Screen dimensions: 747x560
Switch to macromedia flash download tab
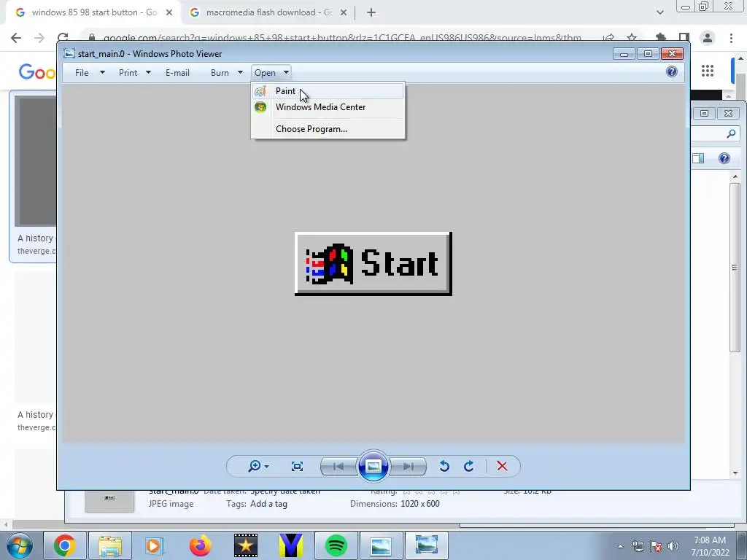click(268, 12)
